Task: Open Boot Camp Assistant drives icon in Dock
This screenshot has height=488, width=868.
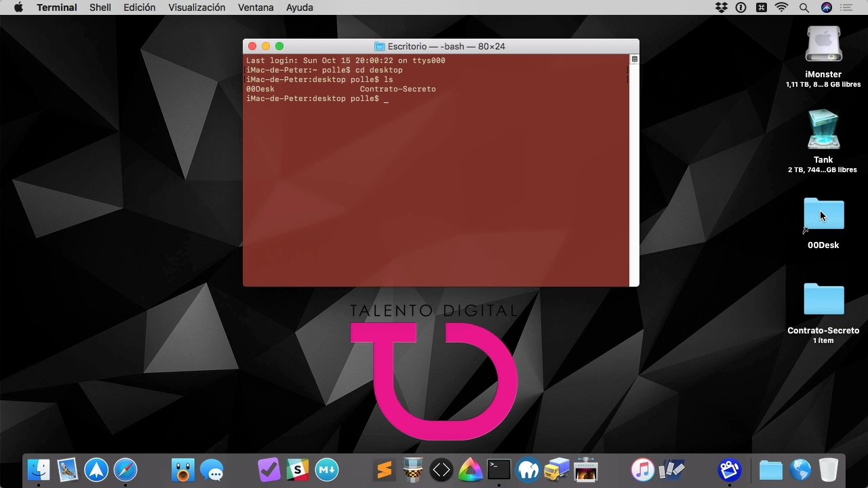Action: tap(671, 470)
